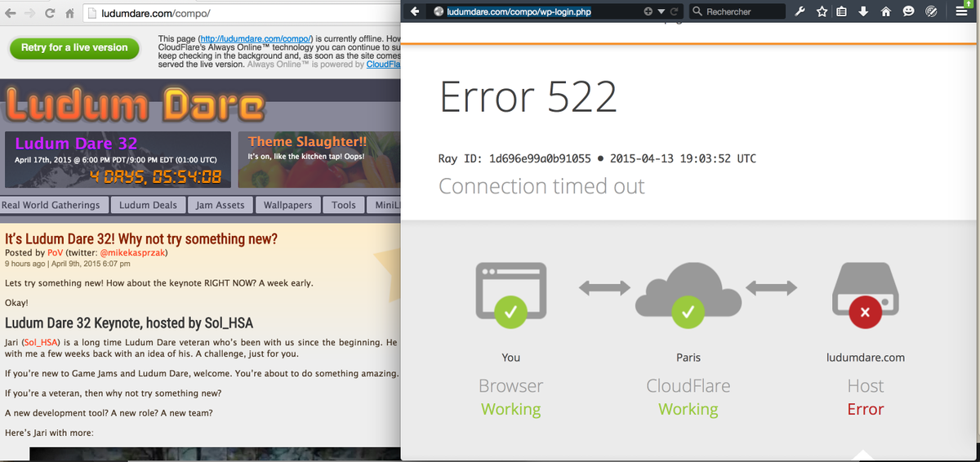980x462 pixels.
Task: Show bookmarks list icon in Firefox
Action: [x=842, y=11]
